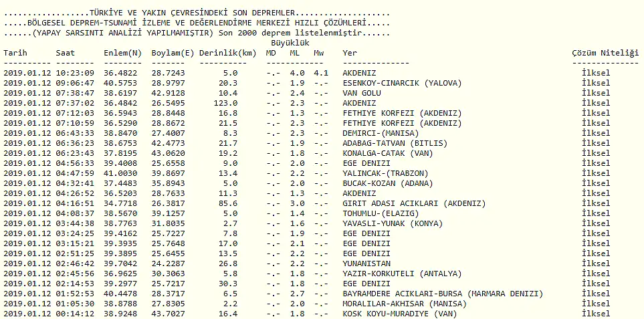The image size is (644, 319).
Task: Click the Mw magnitude column header
Action: (319, 53)
